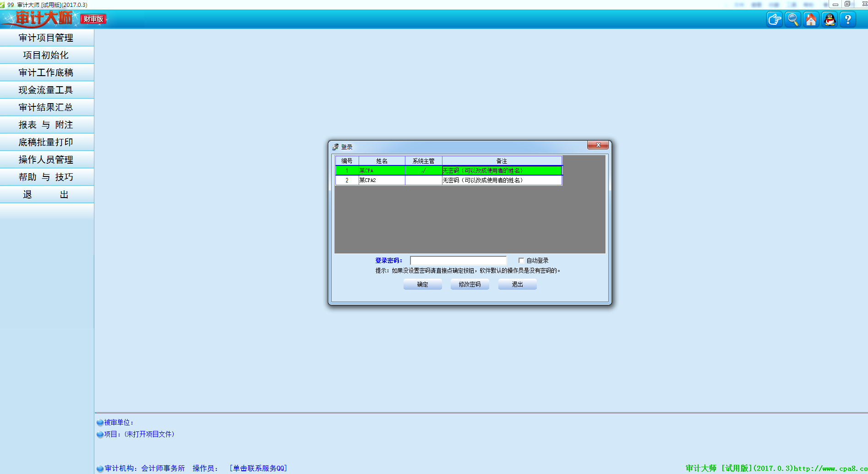Select user row 某CPA2
This screenshot has width=868, height=474.
448,180
